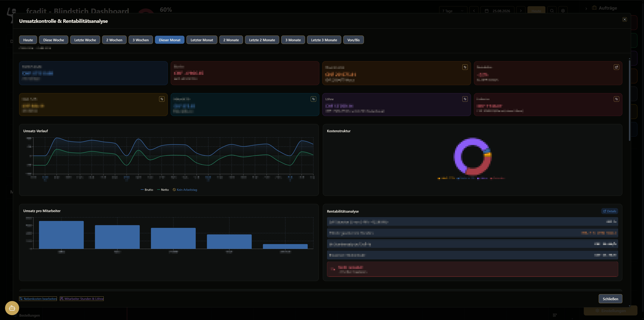644x320 pixels.
Task: Expand the chevron beside Aufträge
Action: tap(586, 9)
